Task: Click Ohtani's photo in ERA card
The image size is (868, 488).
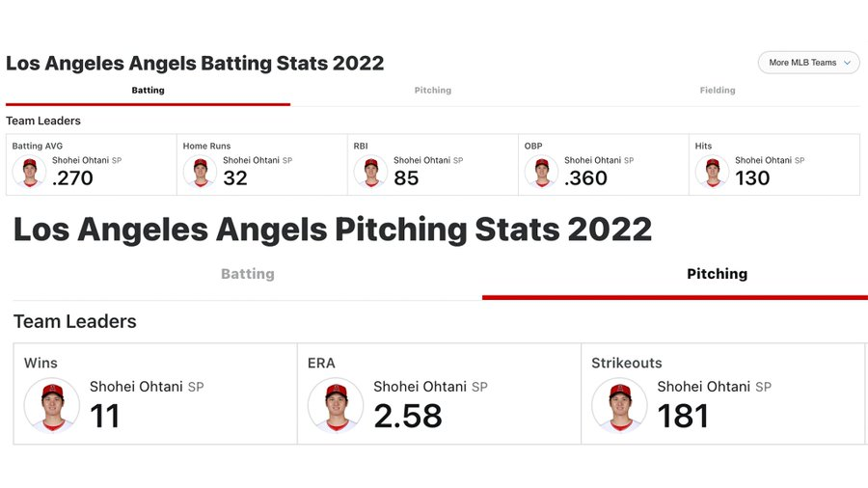Action: 336,406
